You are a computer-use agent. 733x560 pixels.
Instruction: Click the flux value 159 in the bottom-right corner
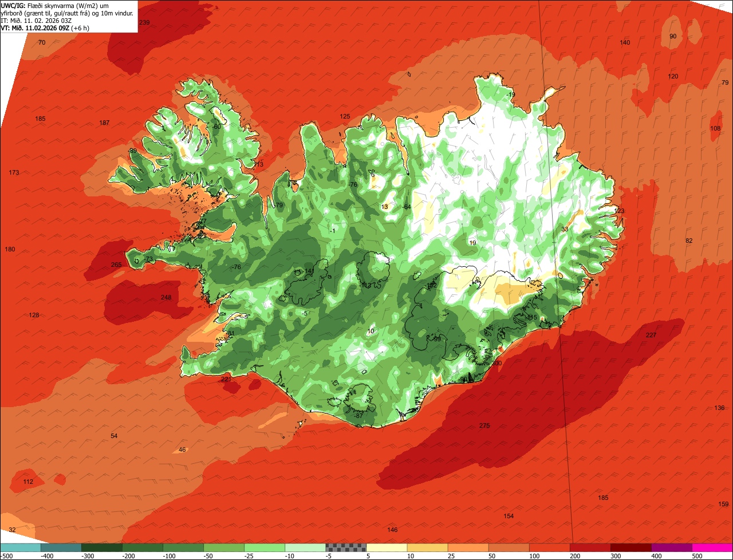pos(723,504)
